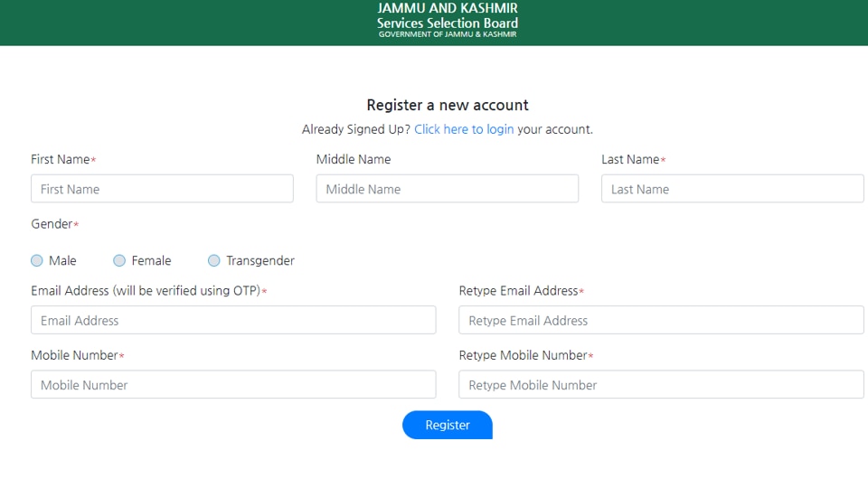Click the 'Middle Name' label text
868x488 pixels.
click(x=354, y=159)
